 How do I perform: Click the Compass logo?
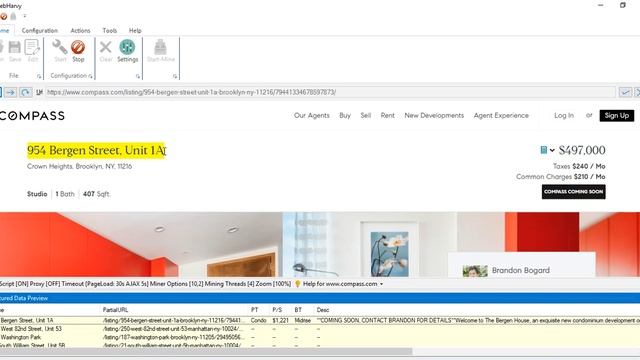pyautogui.click(x=32, y=116)
